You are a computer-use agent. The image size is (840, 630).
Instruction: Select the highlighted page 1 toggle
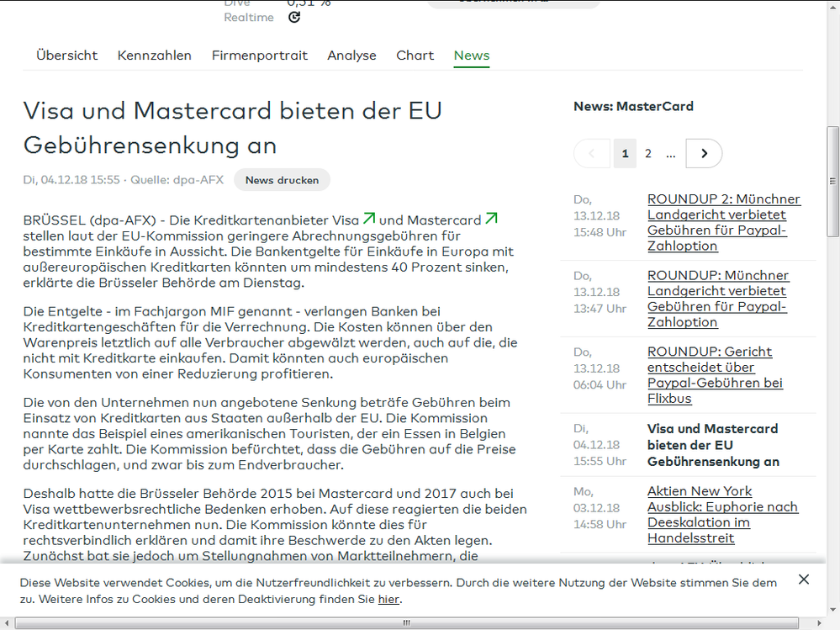(624, 153)
